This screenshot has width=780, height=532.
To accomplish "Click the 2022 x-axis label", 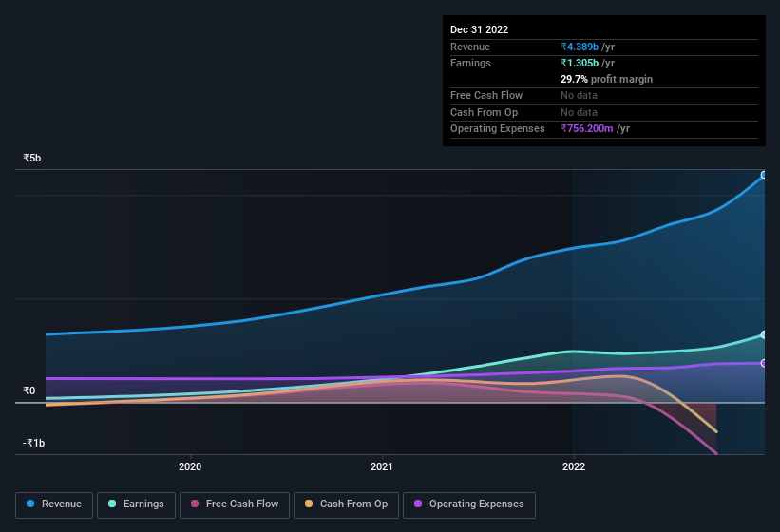I will coord(574,466).
